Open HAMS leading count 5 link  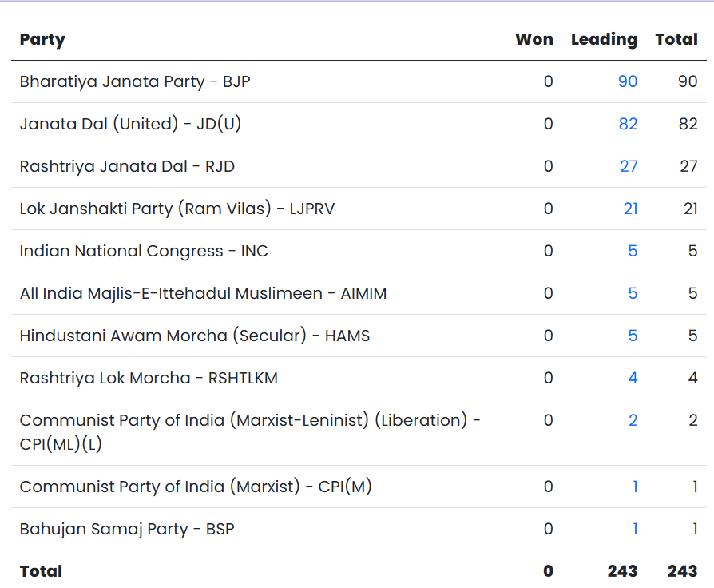click(x=633, y=336)
